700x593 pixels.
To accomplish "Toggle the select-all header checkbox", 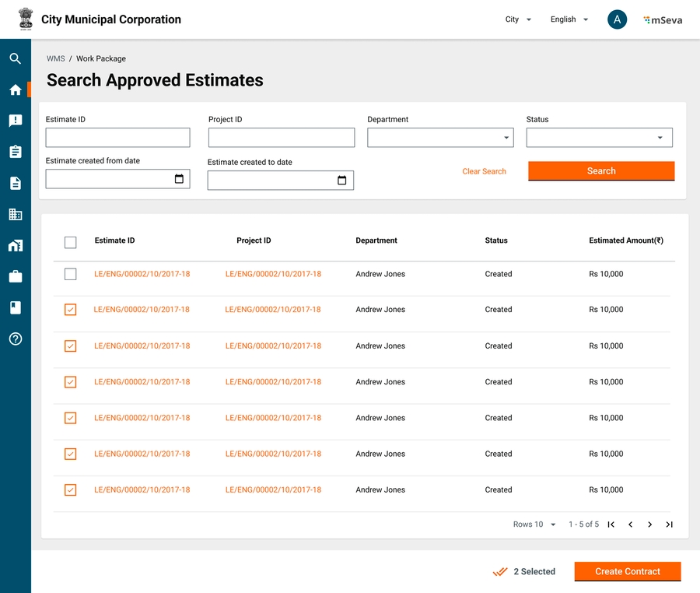I will pos(71,242).
